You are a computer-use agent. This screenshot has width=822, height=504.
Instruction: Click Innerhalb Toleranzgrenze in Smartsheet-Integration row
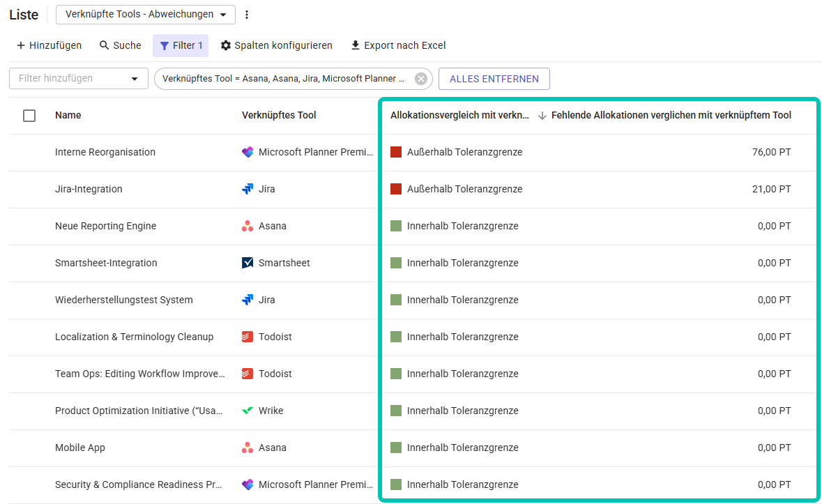coord(463,263)
